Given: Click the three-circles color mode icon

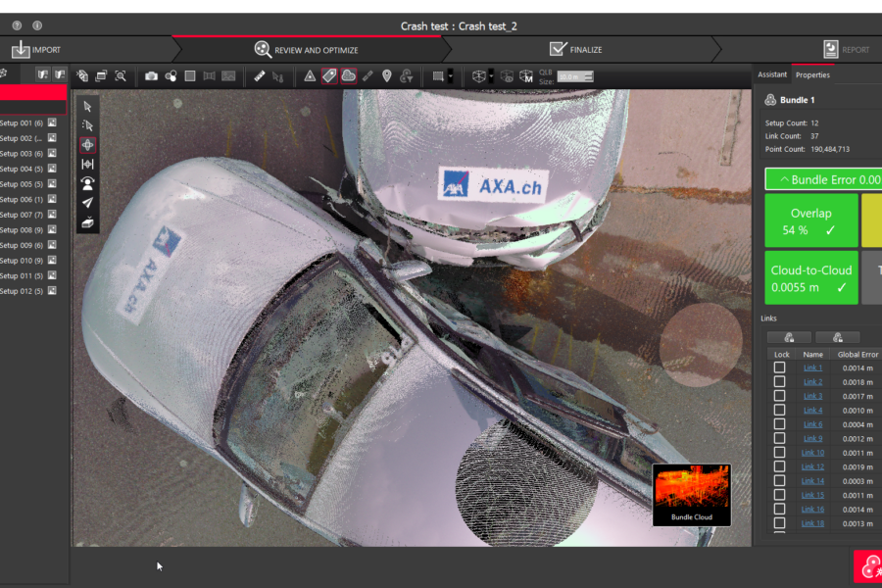Looking at the screenshot, I should (x=171, y=76).
